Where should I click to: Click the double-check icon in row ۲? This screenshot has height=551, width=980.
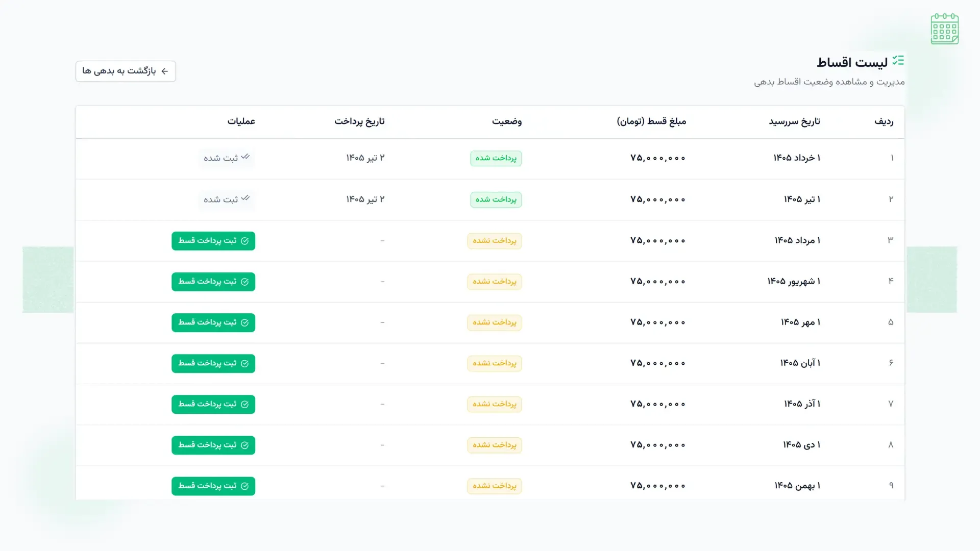point(246,198)
